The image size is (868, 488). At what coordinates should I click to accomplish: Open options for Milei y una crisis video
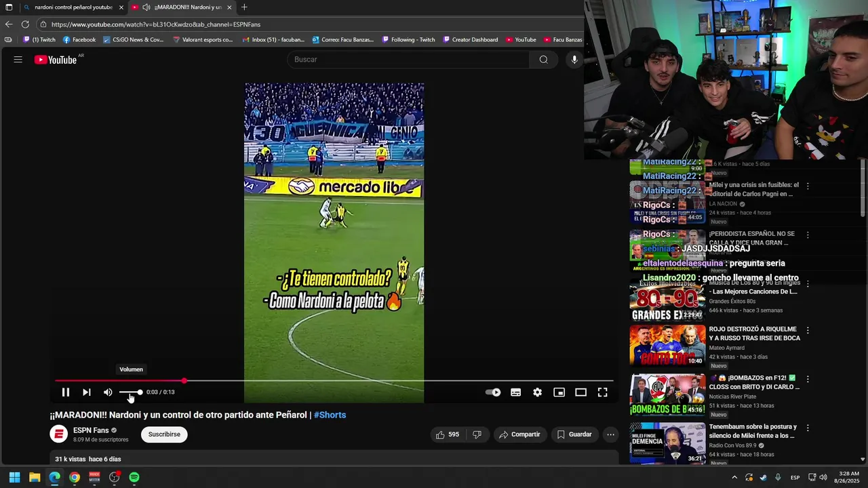point(808,186)
